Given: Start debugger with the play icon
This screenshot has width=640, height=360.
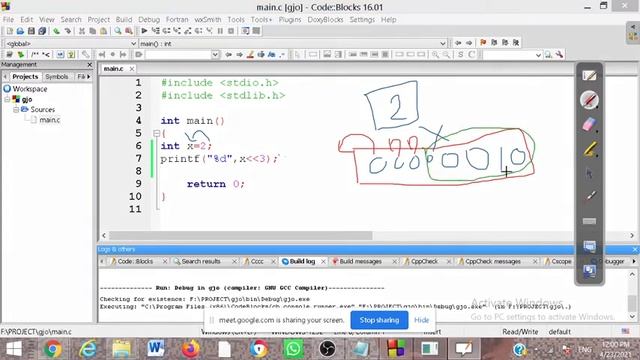Looking at the screenshot, I should coord(144,31).
